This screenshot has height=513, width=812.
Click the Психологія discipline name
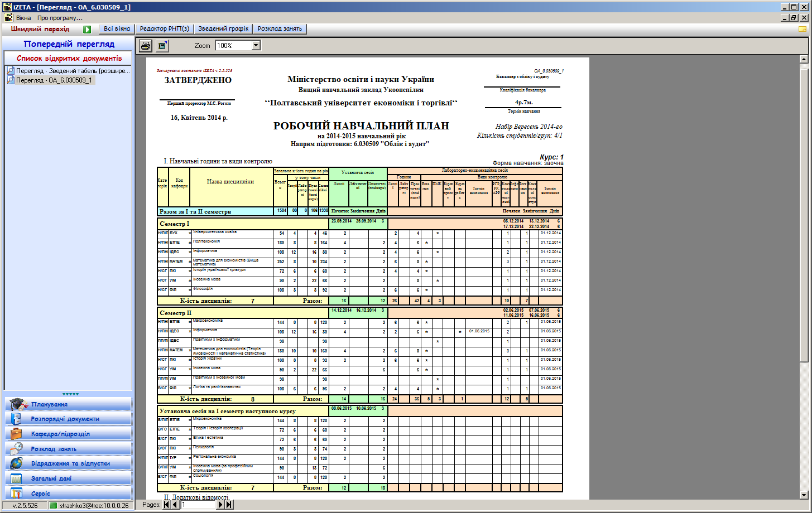click(x=204, y=447)
